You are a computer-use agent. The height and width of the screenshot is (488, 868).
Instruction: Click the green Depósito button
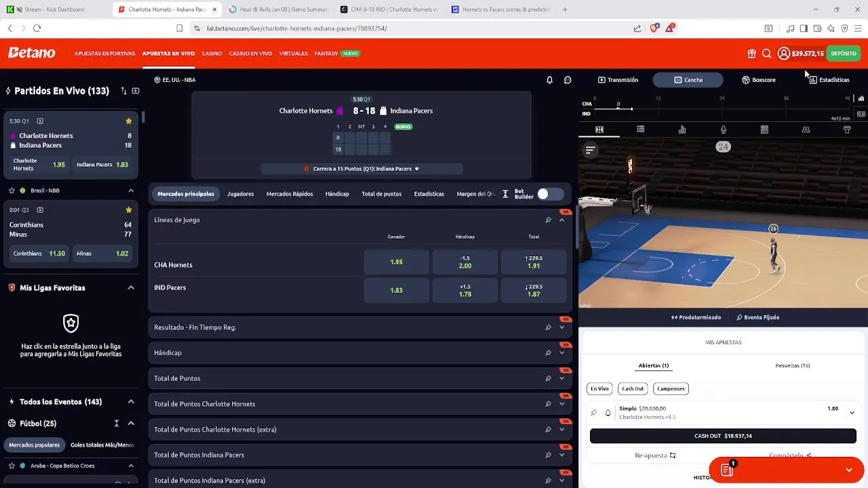tap(844, 54)
